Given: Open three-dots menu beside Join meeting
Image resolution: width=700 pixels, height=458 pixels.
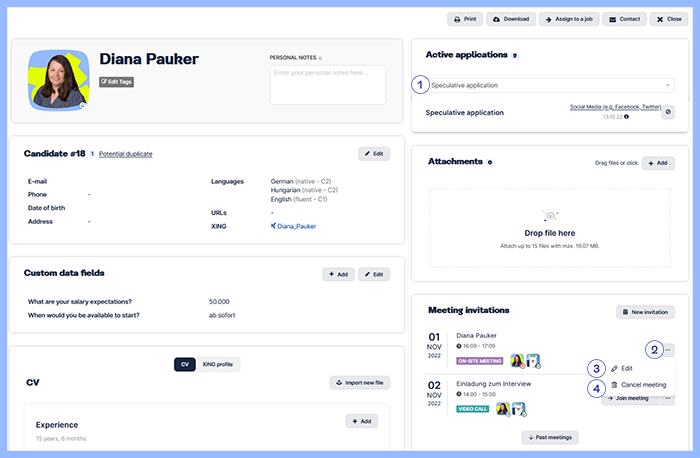Looking at the screenshot, I should pyautogui.click(x=668, y=398).
